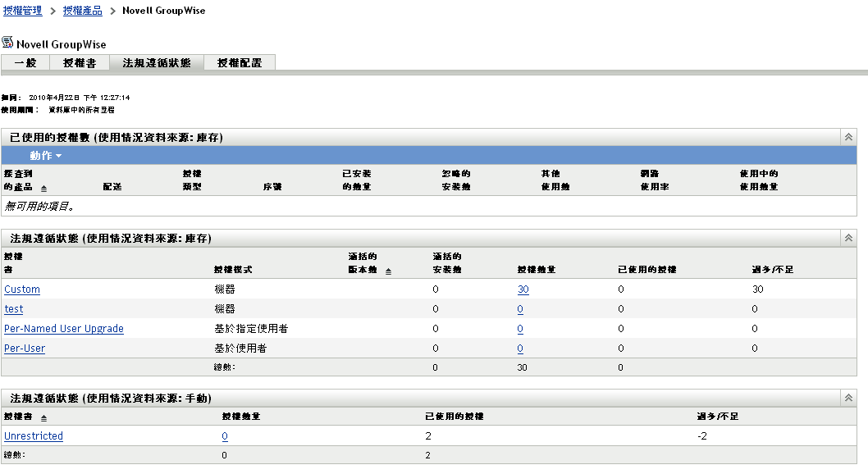Collapse the 法規遵循狀態 手動 panel
The image size is (868, 474).
(848, 398)
